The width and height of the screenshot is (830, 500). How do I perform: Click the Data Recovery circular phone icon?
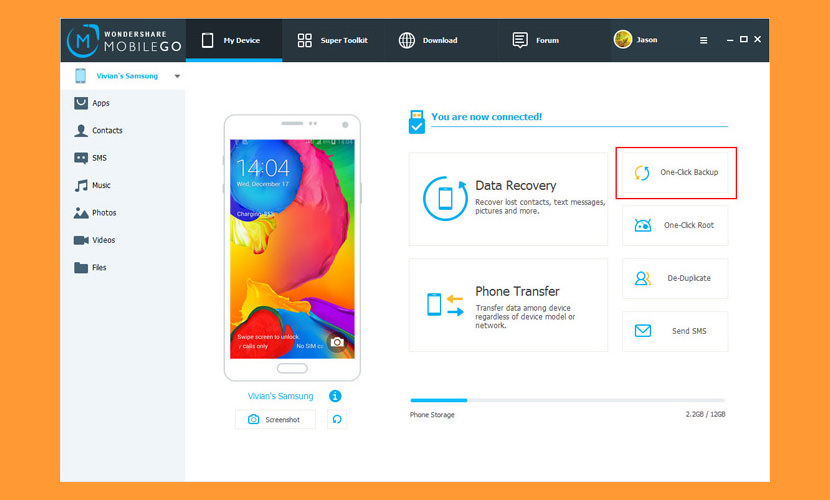[445, 198]
